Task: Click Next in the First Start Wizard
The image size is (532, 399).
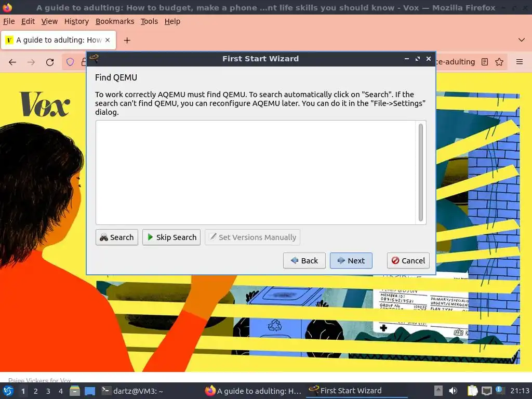Action: click(x=351, y=261)
